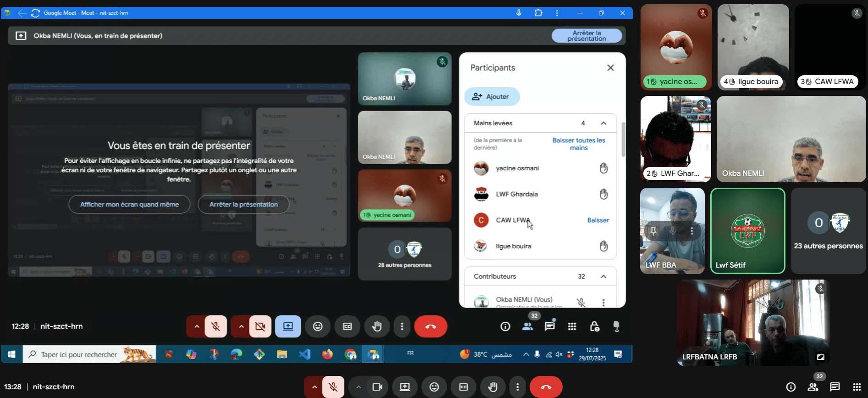This screenshot has height=398, width=868.
Task: Leave the call with the bottommost red hang-up button
Action: [x=546, y=387]
